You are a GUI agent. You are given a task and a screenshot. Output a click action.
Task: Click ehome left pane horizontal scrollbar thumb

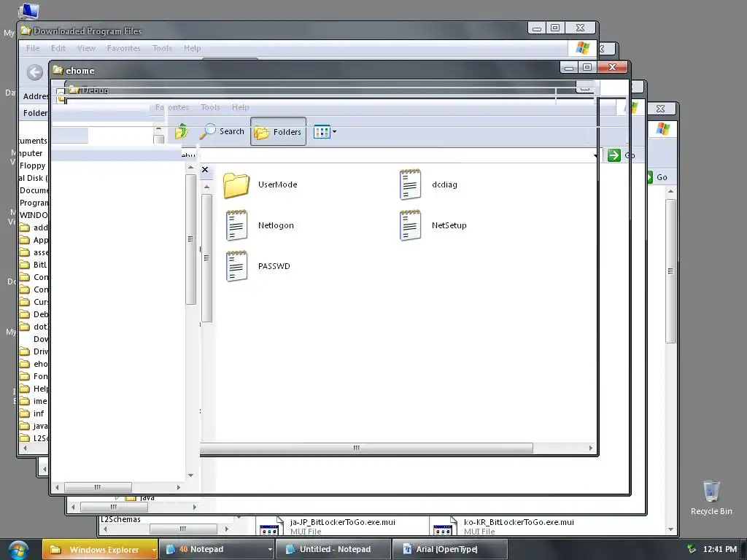coord(98,487)
